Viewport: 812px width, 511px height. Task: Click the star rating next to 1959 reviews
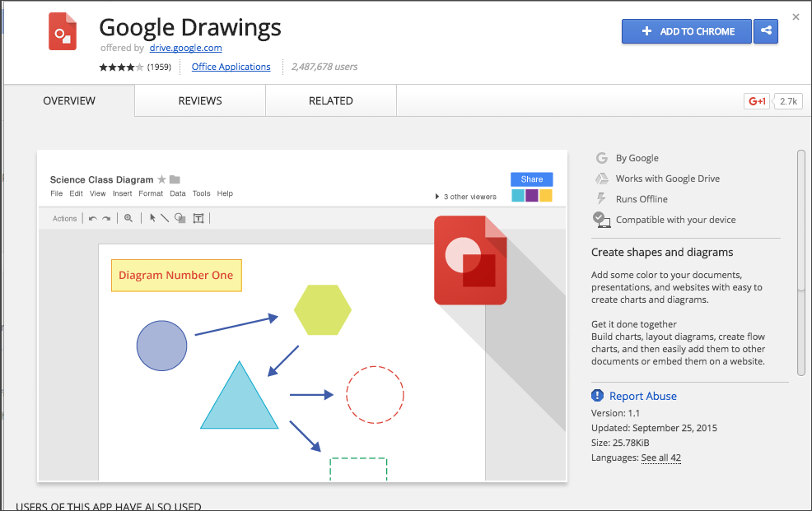[x=121, y=67]
